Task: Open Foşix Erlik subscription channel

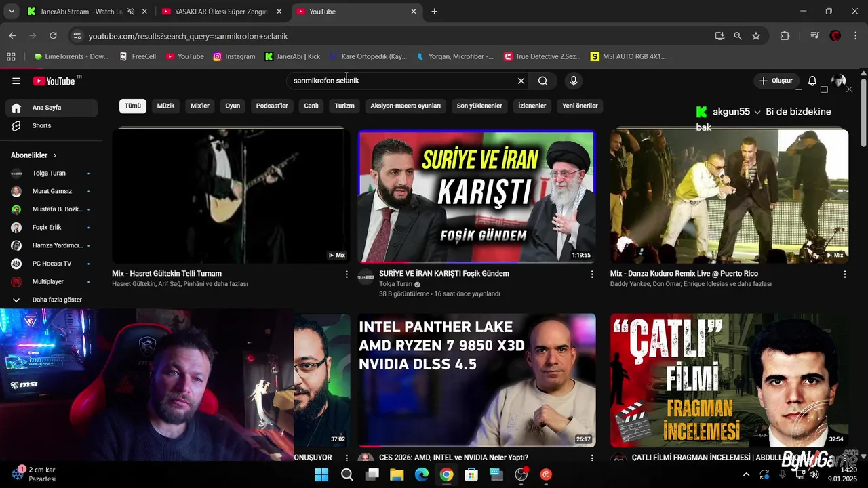Action: [x=52, y=227]
